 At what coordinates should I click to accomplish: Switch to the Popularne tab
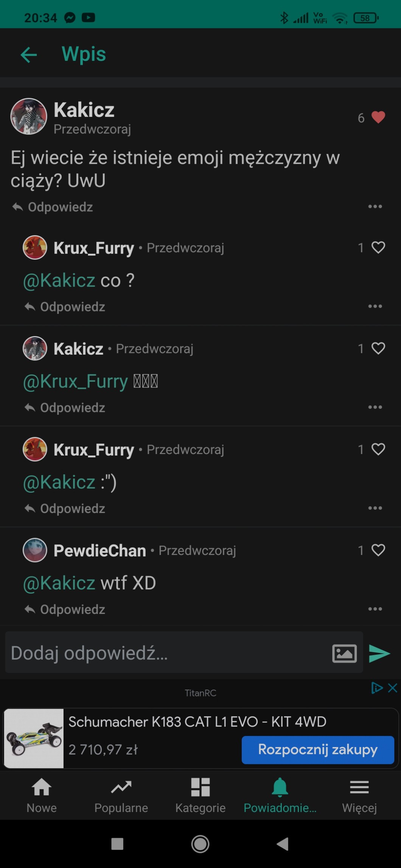[121, 795]
